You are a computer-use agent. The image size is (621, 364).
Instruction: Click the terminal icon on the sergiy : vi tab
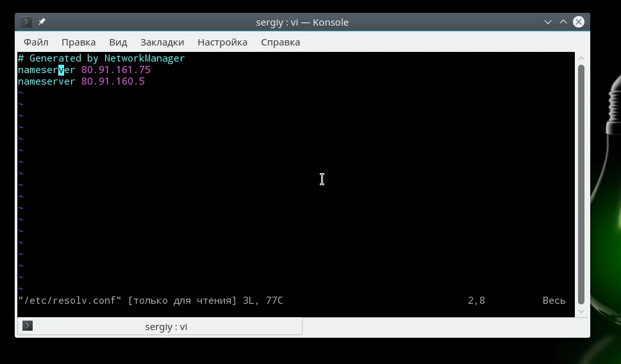coord(28,326)
